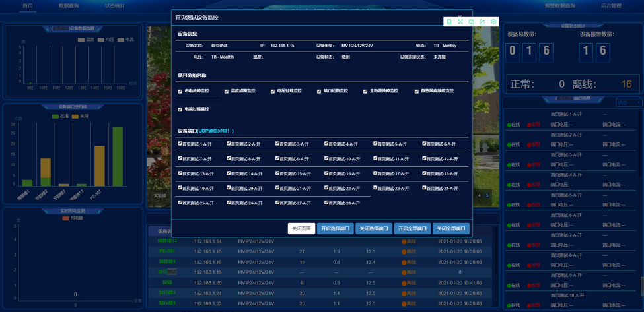The width and height of the screenshot is (644, 312).
Task: Uncheck the 电流过载监控 checkbox
Action: (x=180, y=109)
